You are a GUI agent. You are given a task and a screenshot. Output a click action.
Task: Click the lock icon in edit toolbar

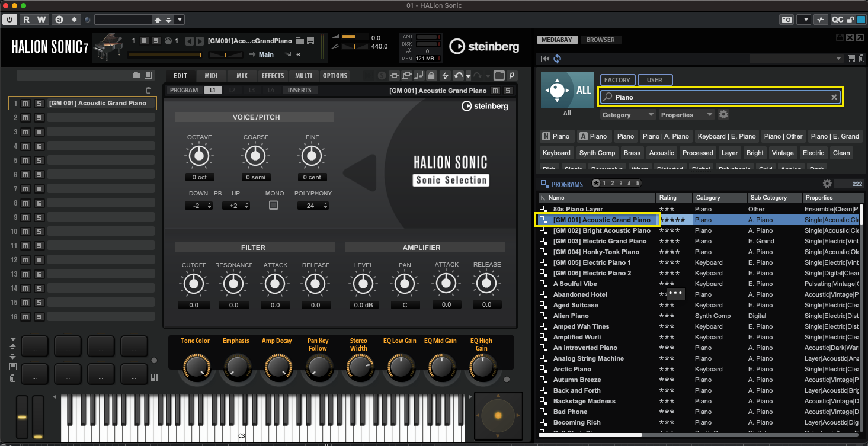coord(431,76)
